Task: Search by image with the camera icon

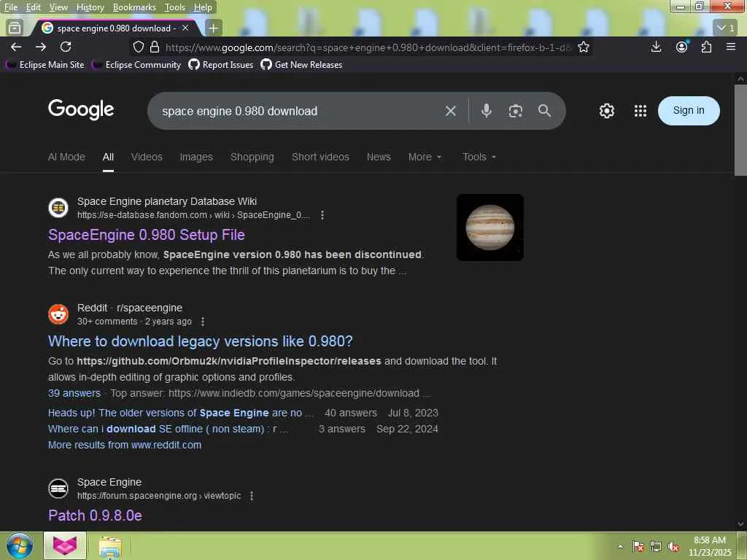Action: (516, 111)
